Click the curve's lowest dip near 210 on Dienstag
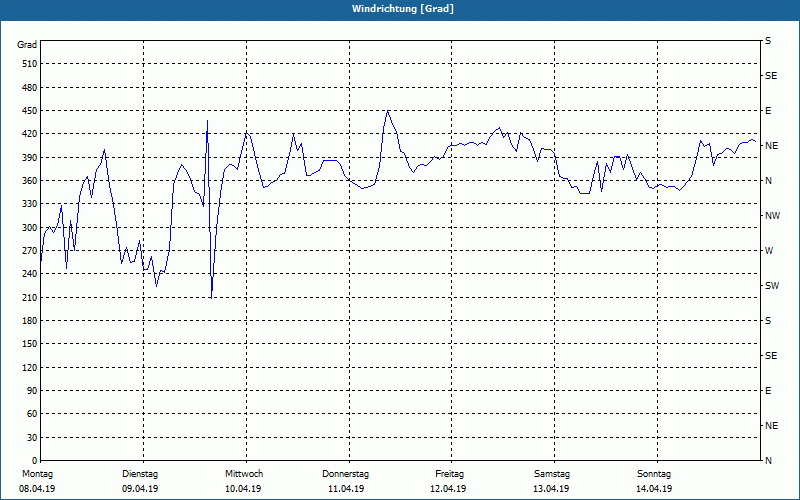Image resolution: width=800 pixels, height=500 pixels. [x=211, y=298]
